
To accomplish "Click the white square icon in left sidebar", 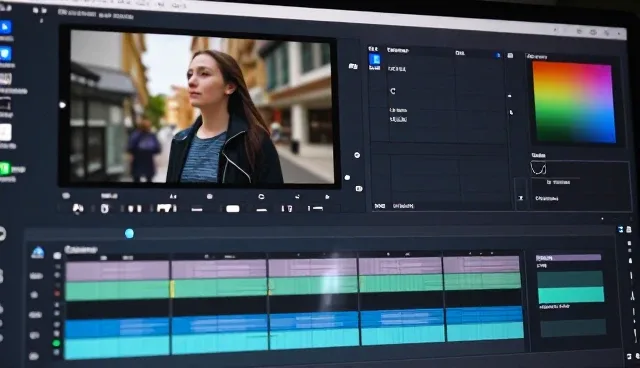I will coord(5,133).
